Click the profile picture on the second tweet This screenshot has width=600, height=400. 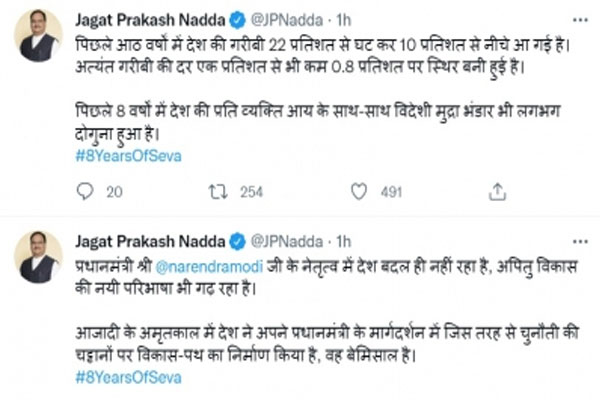[x=39, y=258]
